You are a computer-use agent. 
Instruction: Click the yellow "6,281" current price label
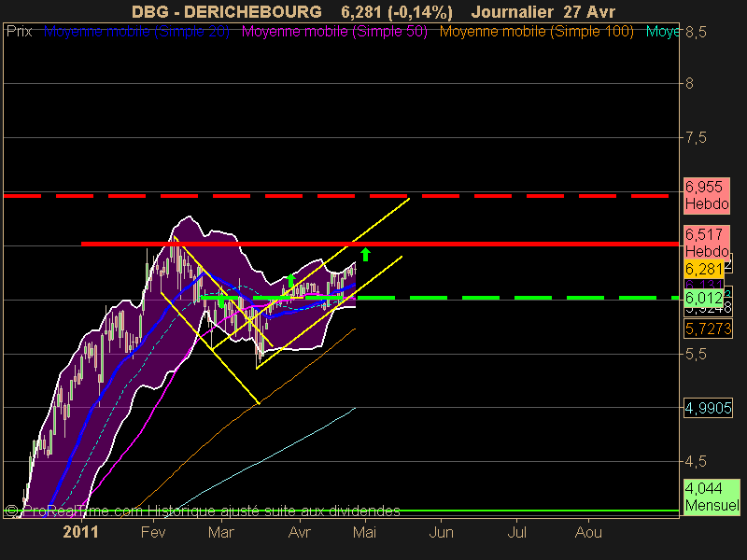tap(704, 269)
